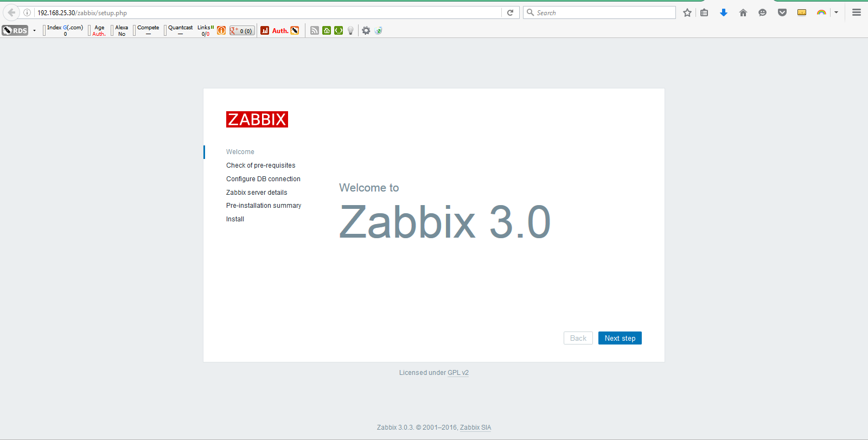Select the Welcome step in setup sidebar
The height and width of the screenshot is (440, 868).
[x=240, y=152]
